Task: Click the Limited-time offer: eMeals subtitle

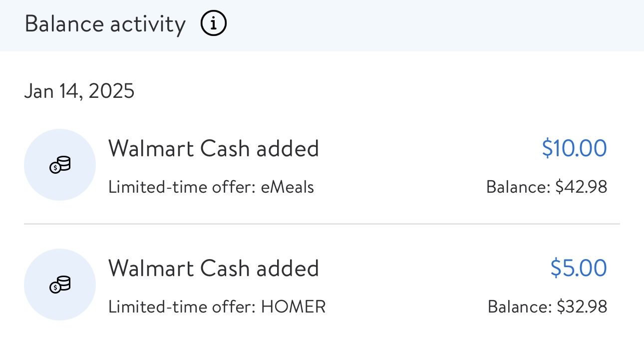Action: (211, 187)
